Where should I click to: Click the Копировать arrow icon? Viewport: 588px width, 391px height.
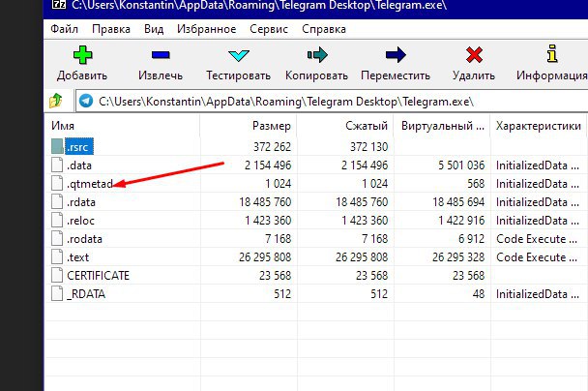[x=317, y=55]
